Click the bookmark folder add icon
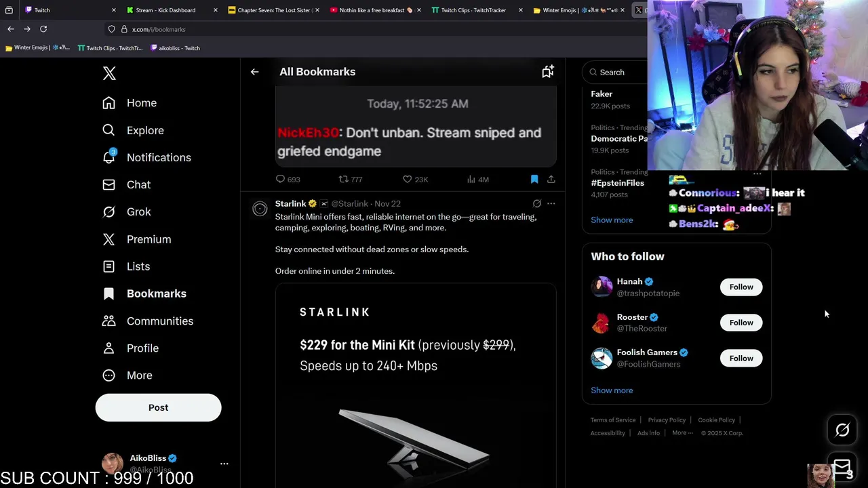 (x=547, y=71)
